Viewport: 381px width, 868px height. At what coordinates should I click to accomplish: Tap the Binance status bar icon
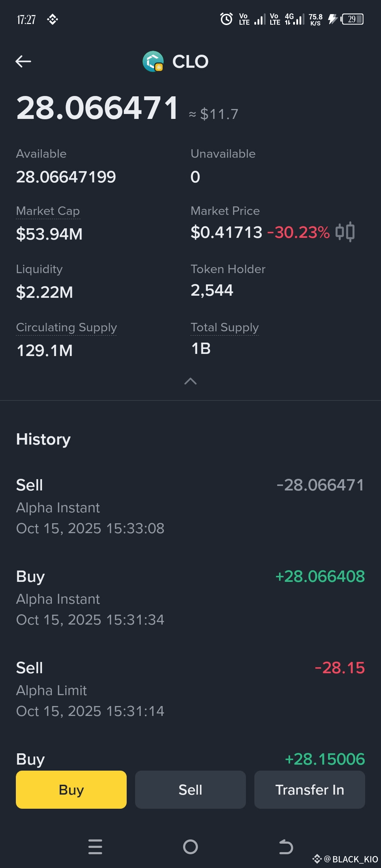pos(53,19)
